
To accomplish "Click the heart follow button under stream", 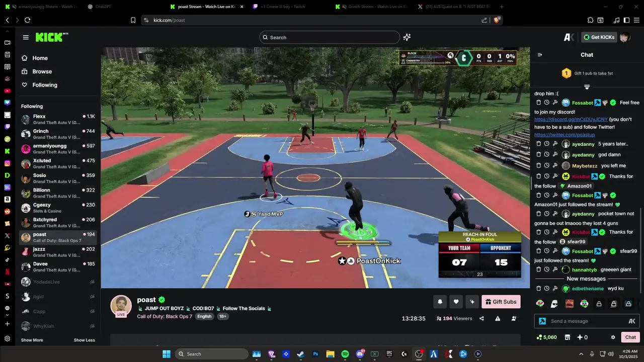I will 456,302.
